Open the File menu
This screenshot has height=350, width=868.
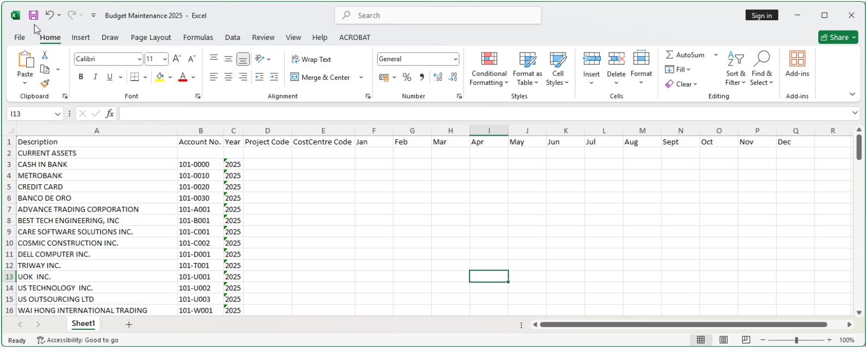tap(20, 37)
